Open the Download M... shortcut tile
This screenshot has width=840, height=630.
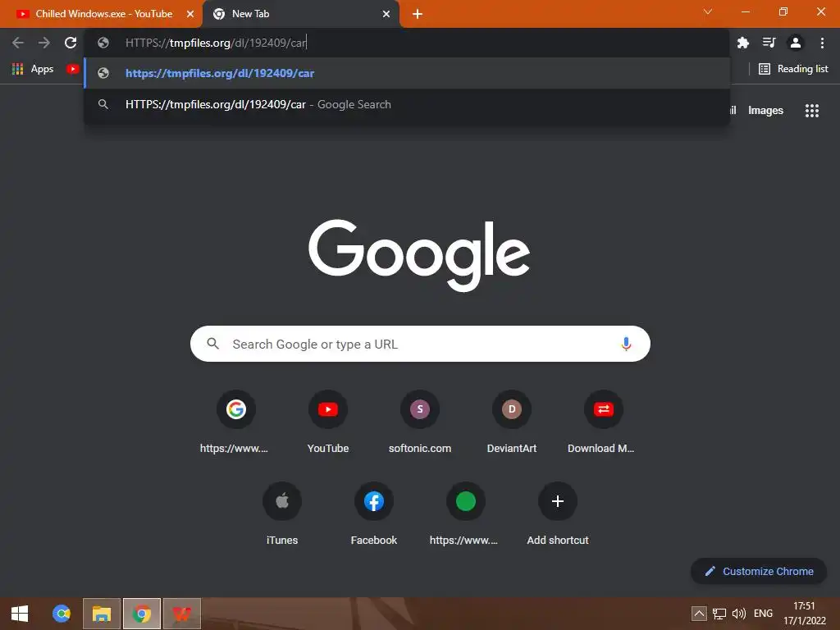click(x=603, y=422)
